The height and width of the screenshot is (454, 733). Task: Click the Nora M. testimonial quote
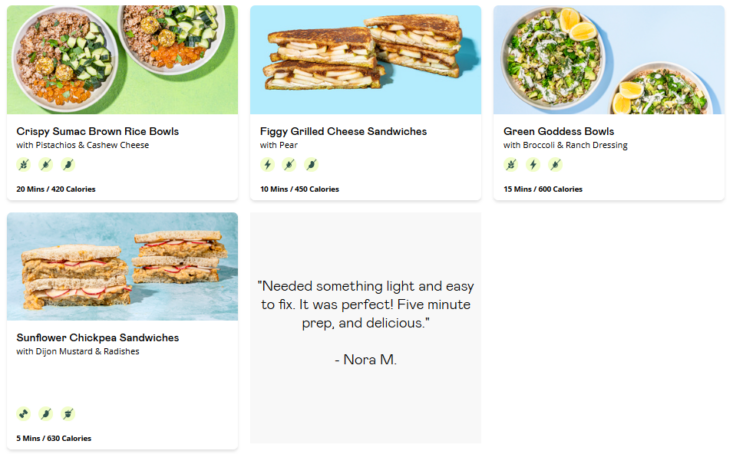point(365,305)
